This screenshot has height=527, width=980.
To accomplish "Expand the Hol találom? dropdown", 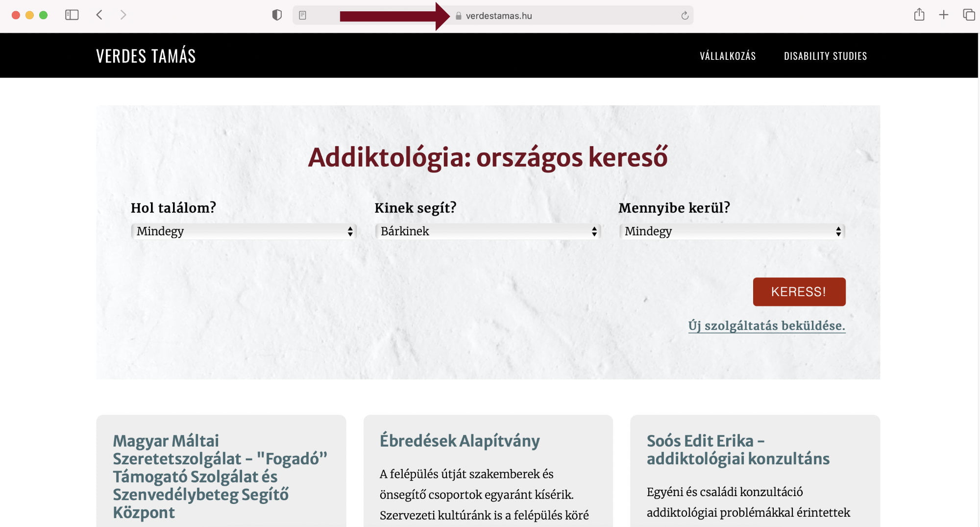I will coord(244,231).
